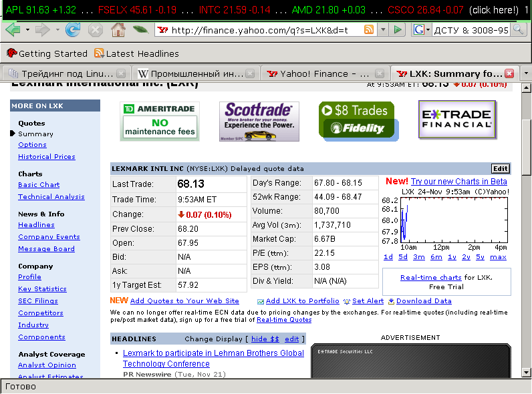Open the Back history dropdown arrow
Viewport: 532px width, 394px height.
pyautogui.click(x=27, y=30)
